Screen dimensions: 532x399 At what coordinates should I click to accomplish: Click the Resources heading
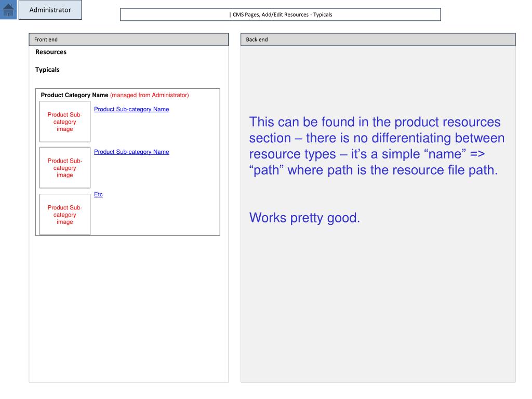(51, 52)
